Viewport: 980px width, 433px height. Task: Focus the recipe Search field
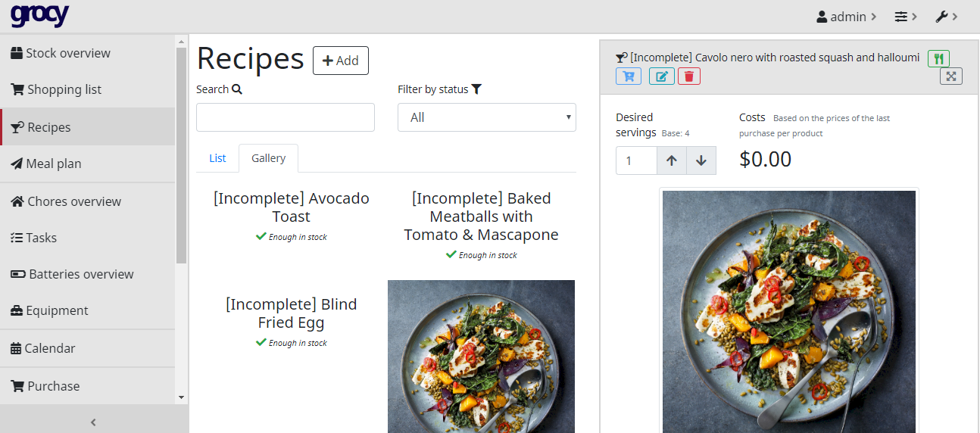point(286,117)
